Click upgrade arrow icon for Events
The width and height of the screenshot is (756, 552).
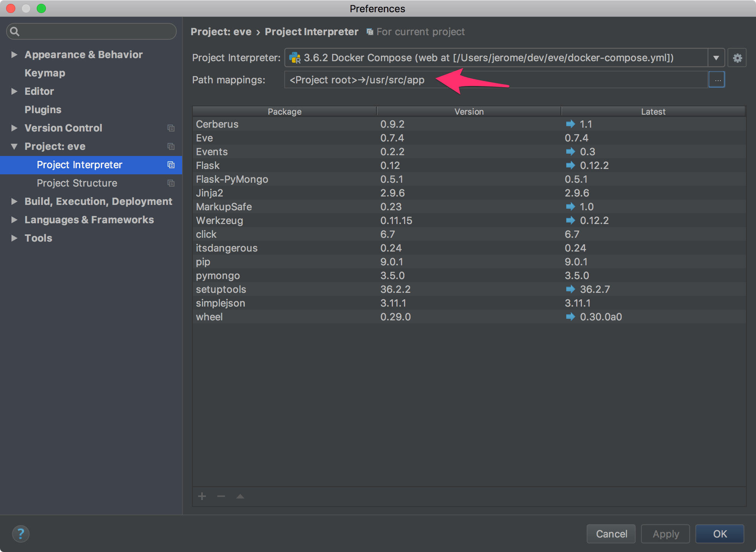point(570,151)
